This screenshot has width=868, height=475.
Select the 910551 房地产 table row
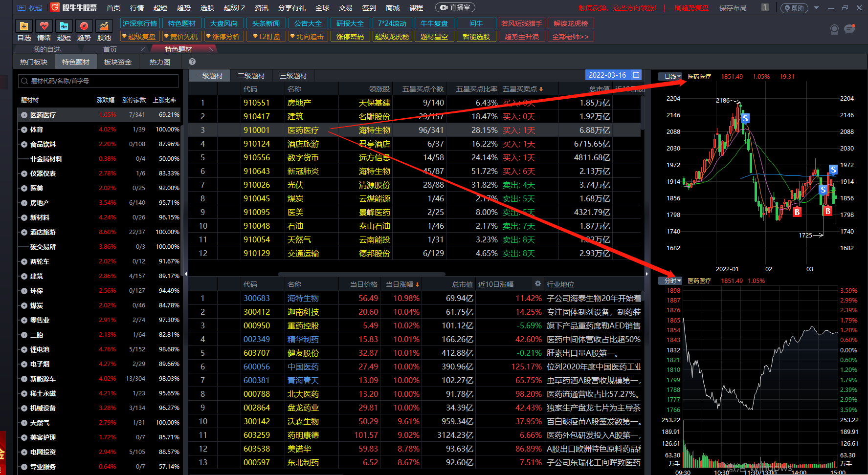414,103
